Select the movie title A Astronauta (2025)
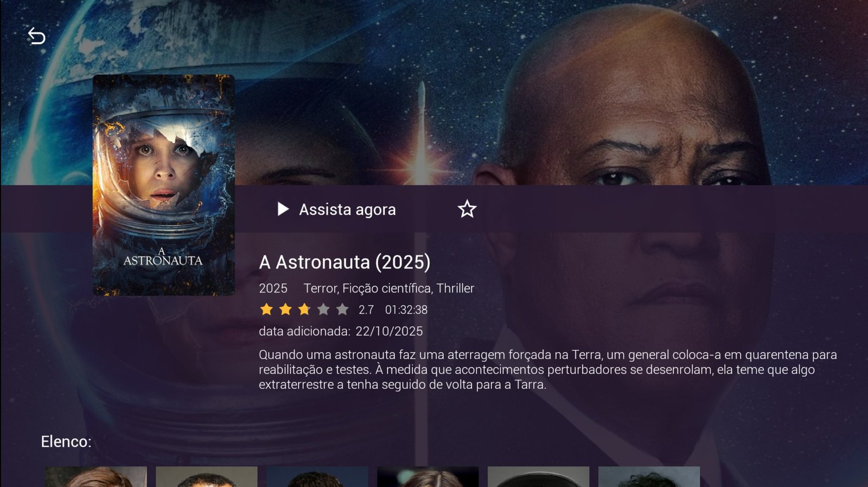This screenshot has height=487, width=868. 344,262
